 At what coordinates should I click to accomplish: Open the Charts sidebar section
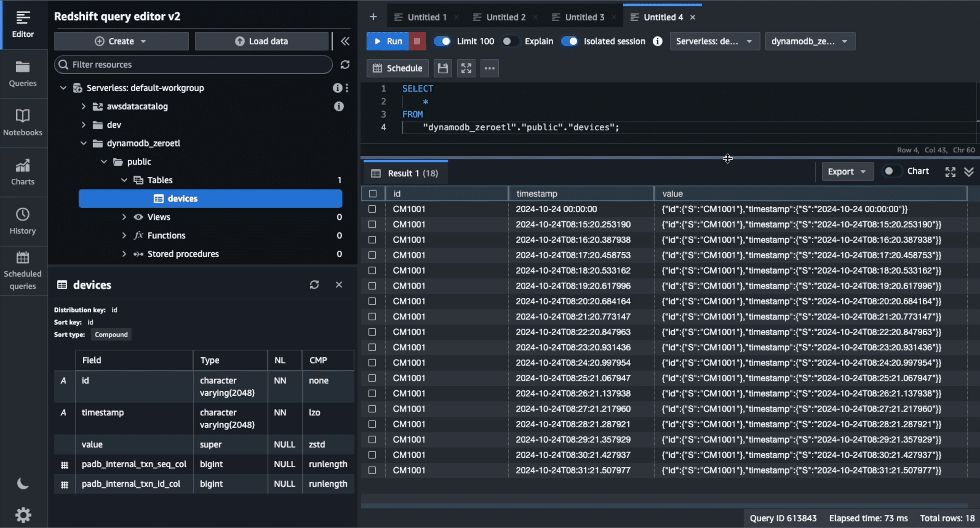[x=23, y=171]
